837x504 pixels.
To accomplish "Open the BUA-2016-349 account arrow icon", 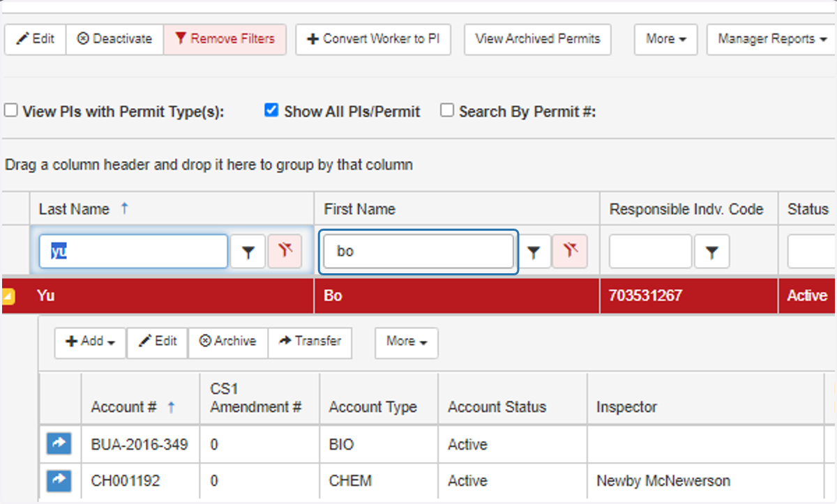I will tap(59, 443).
